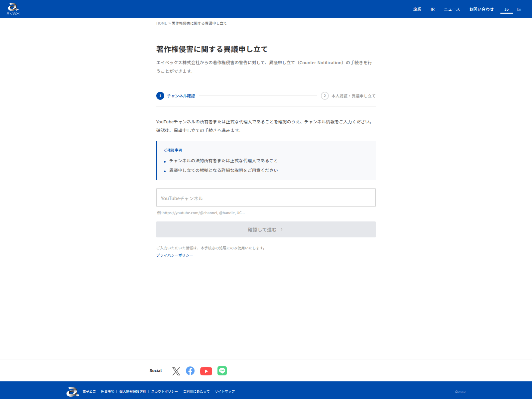This screenshot has height=399, width=532.
Task: Open the ご利用にあたって footer link
Action: [196, 391]
